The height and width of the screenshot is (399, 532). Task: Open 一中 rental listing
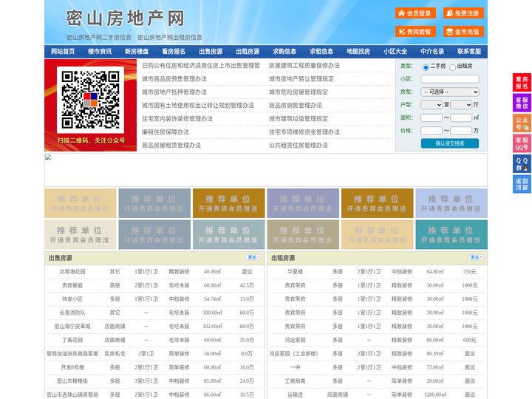click(295, 367)
